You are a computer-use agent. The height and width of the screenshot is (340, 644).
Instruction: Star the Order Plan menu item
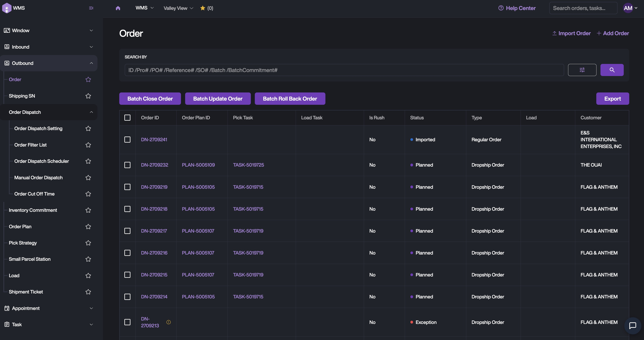pos(88,227)
